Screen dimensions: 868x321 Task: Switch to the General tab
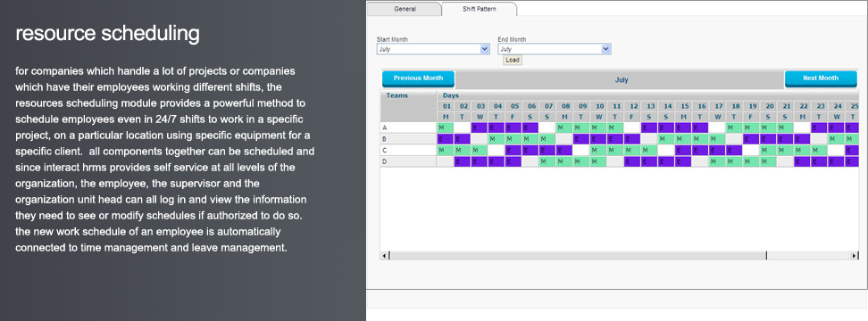(405, 9)
